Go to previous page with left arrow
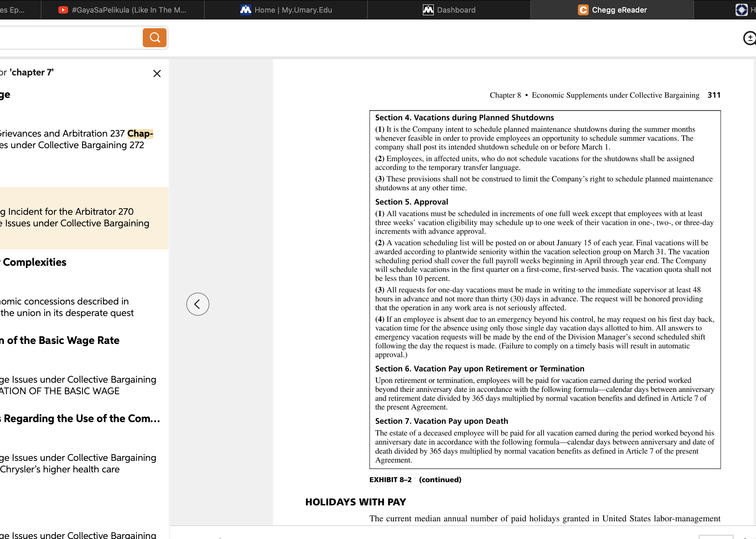The image size is (756, 539). tap(198, 304)
